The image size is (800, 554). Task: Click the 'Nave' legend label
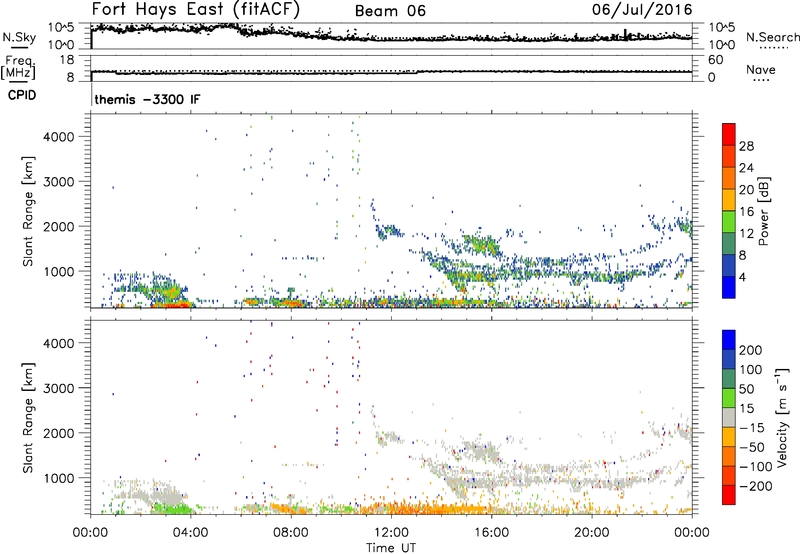click(760, 69)
